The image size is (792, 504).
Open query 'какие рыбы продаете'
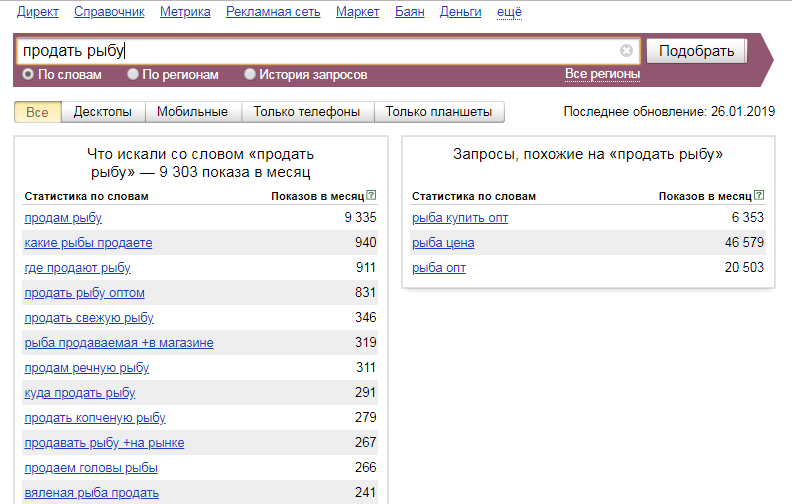(88, 243)
